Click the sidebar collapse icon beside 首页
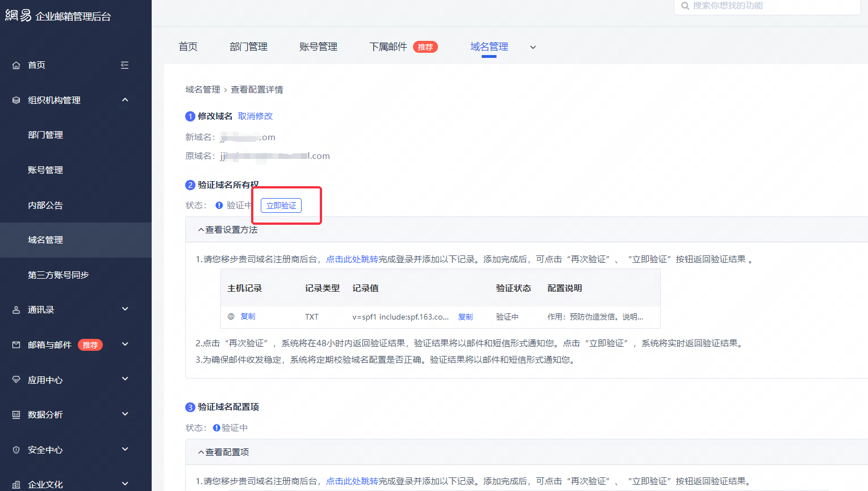Image resolution: width=868 pixels, height=491 pixels. (124, 65)
